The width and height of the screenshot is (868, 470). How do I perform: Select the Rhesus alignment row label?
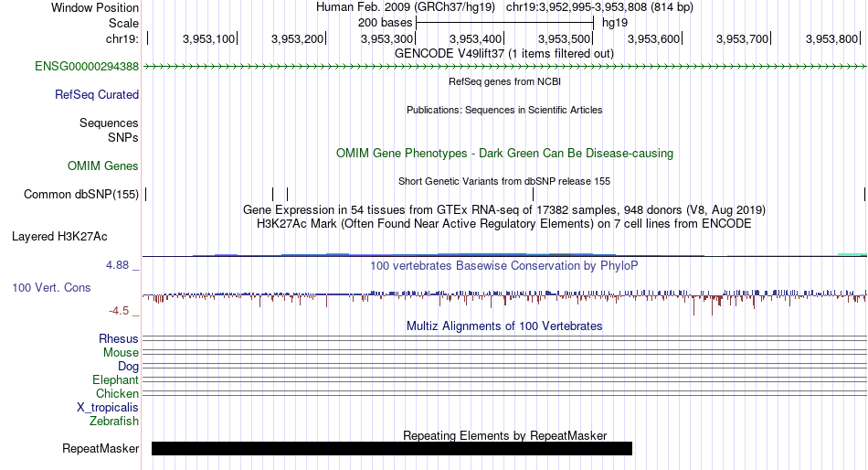(x=119, y=338)
